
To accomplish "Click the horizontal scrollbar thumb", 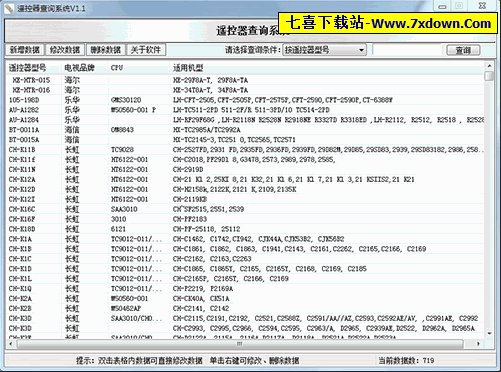I will click(239, 343).
